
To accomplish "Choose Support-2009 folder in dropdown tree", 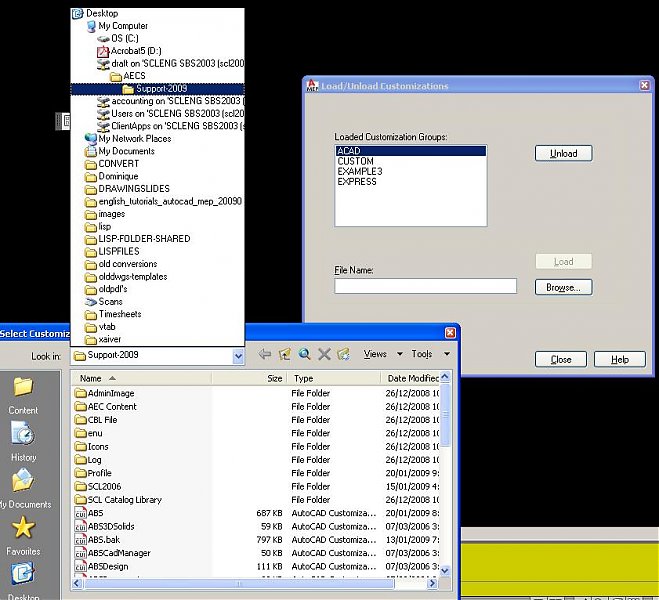I will click(x=158, y=89).
